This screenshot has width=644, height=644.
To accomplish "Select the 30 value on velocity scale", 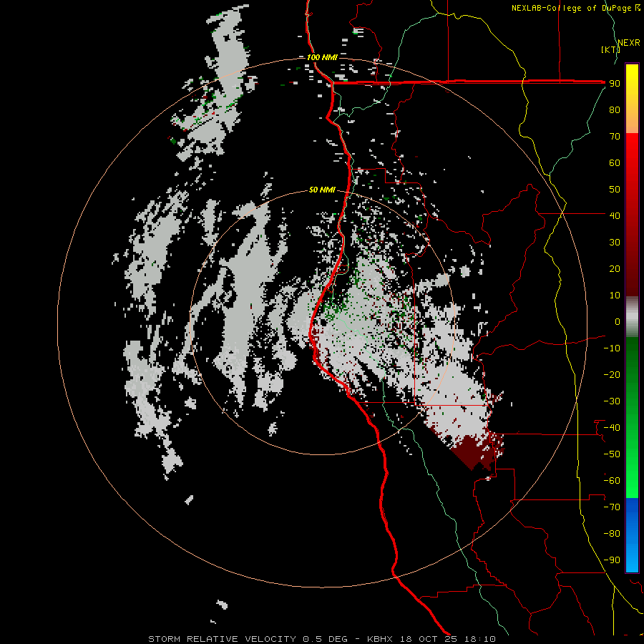I will (615, 243).
